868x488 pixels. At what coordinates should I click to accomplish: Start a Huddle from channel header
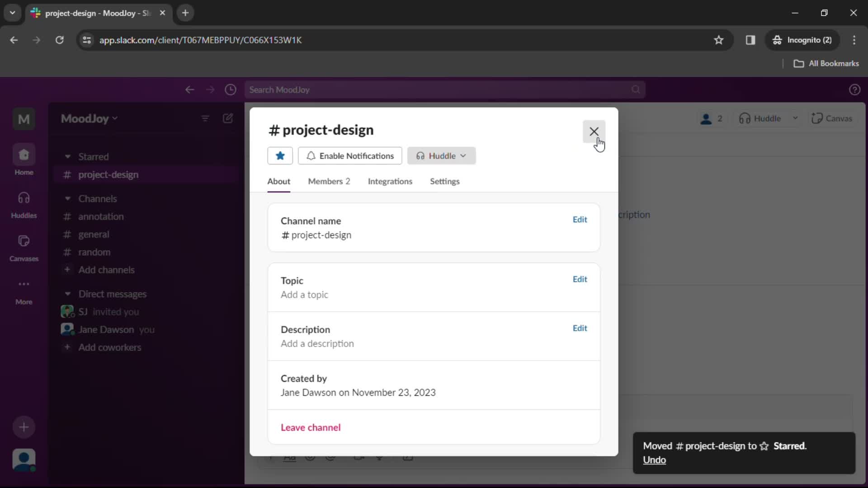760,118
